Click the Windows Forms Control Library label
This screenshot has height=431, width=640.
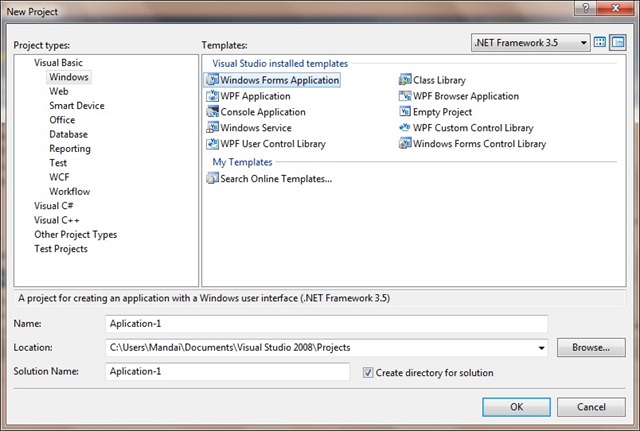coord(480,144)
